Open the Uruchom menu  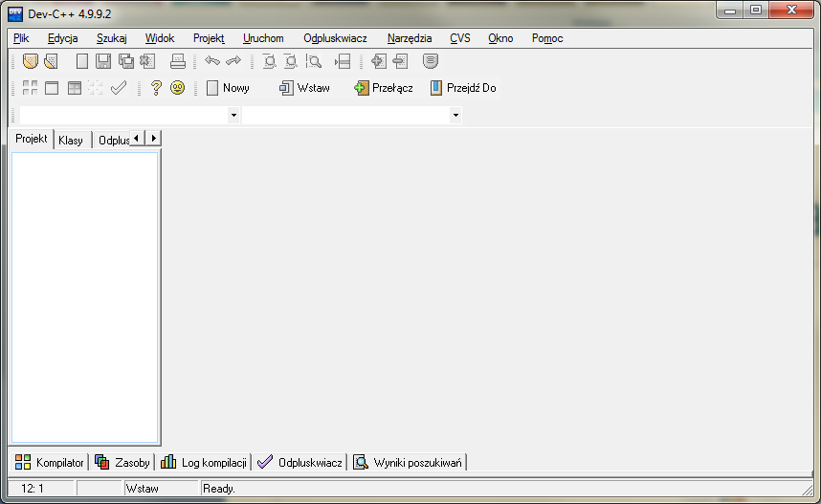pyautogui.click(x=263, y=38)
